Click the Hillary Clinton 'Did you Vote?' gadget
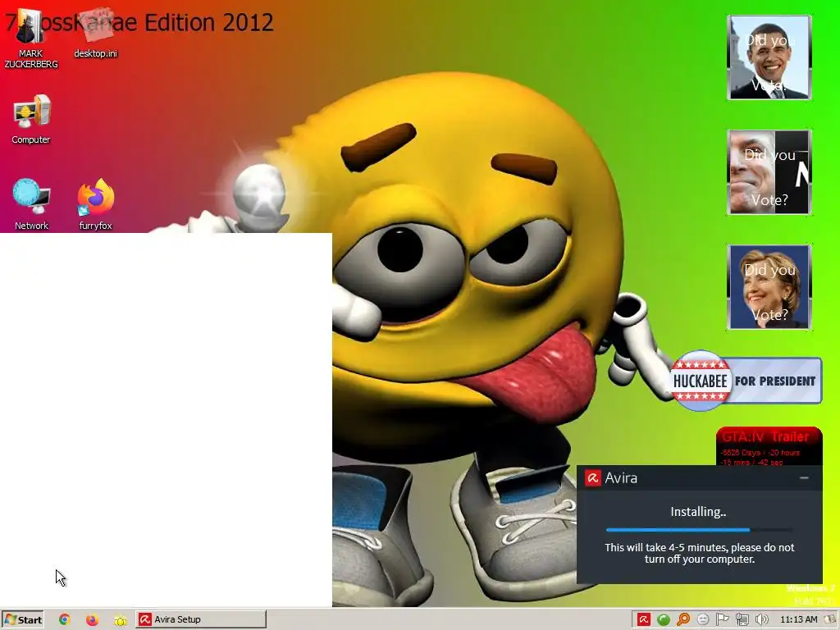This screenshot has height=630, width=840. (x=769, y=286)
